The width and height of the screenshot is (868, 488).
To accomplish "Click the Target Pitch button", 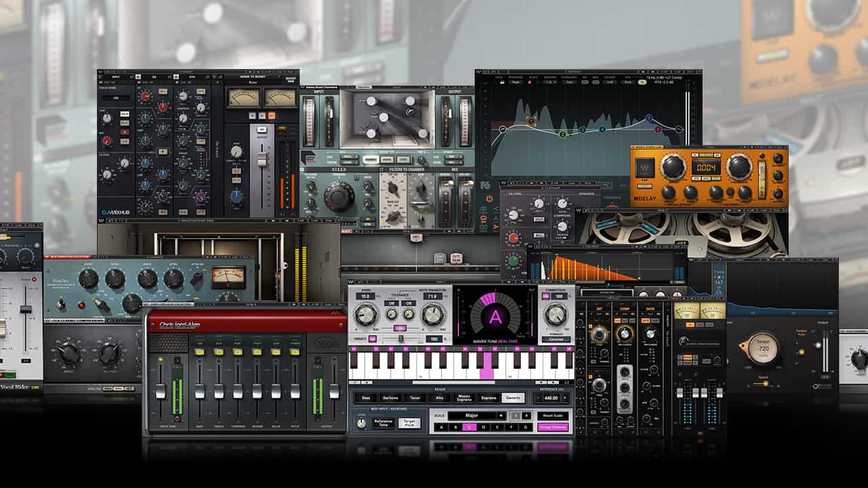I will (409, 423).
